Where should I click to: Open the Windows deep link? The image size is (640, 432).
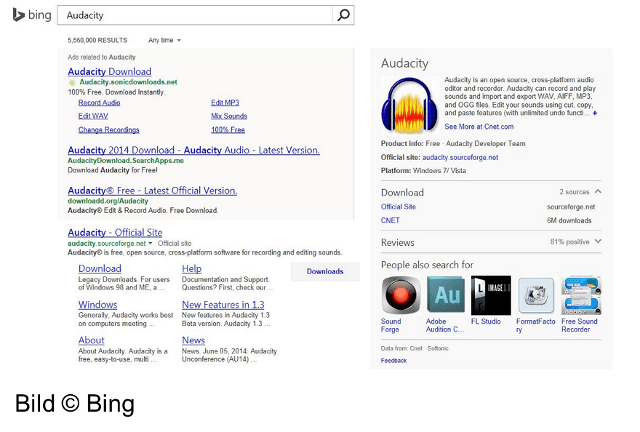pos(98,305)
